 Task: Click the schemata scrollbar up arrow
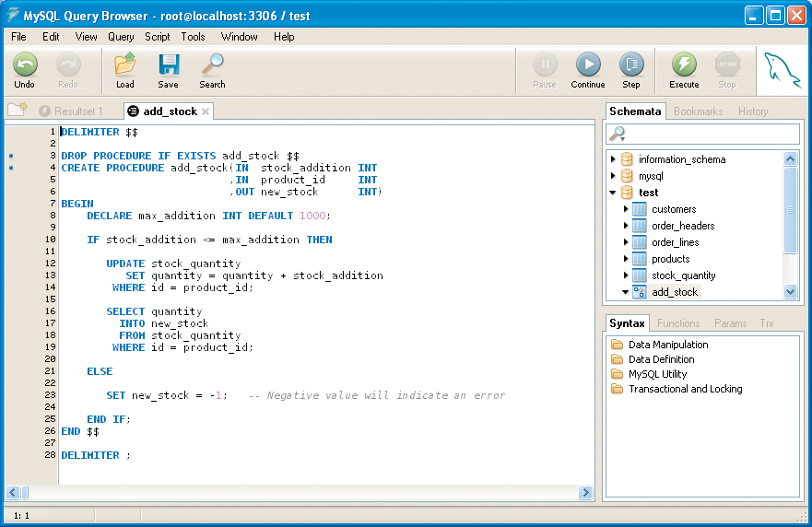coord(790,158)
